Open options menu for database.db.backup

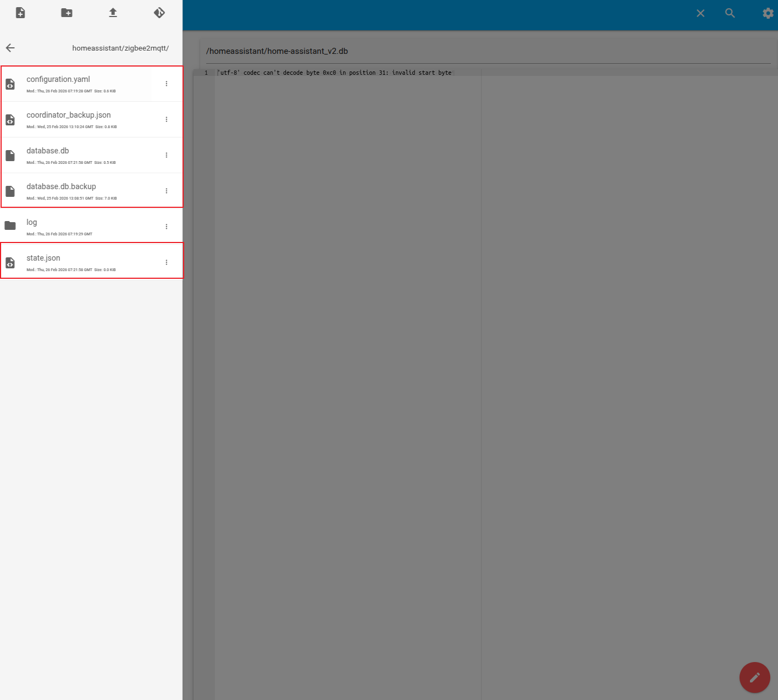(167, 191)
